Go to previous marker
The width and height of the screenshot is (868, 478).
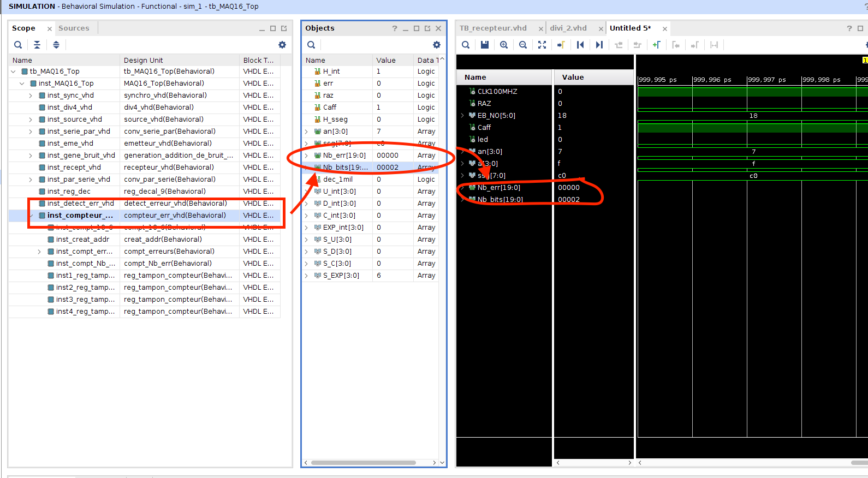(676, 45)
